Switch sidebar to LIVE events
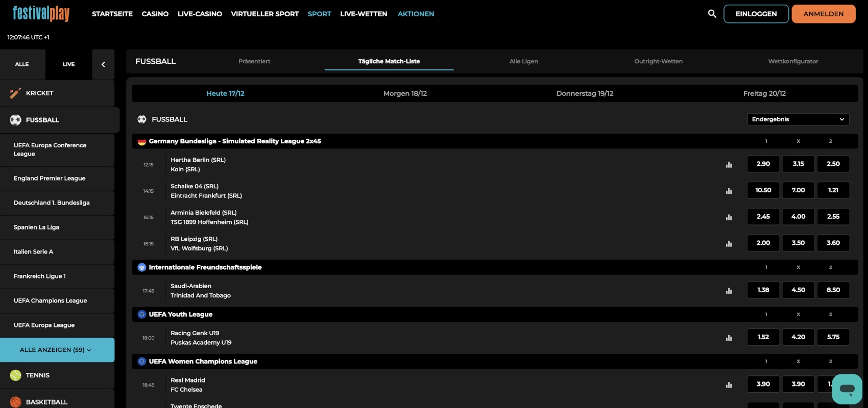Image resolution: width=868 pixels, height=408 pixels. 68,64
